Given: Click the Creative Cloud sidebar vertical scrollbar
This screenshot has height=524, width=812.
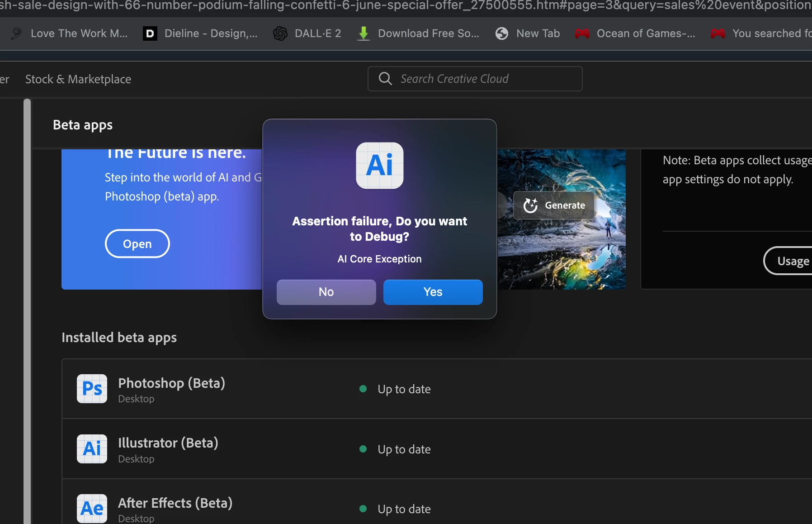Looking at the screenshot, I should pyautogui.click(x=27, y=311).
